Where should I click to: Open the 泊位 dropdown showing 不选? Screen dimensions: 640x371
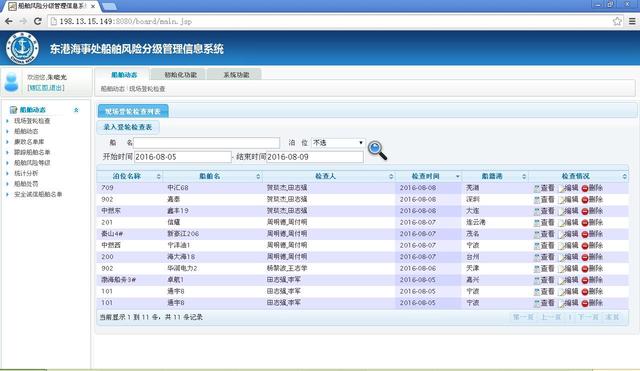pyautogui.click(x=338, y=143)
